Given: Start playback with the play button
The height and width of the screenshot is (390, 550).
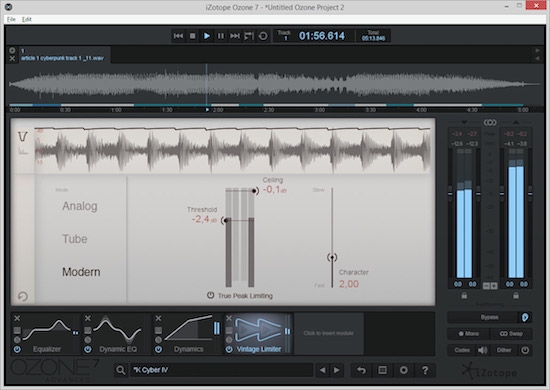Looking at the screenshot, I should click(207, 36).
